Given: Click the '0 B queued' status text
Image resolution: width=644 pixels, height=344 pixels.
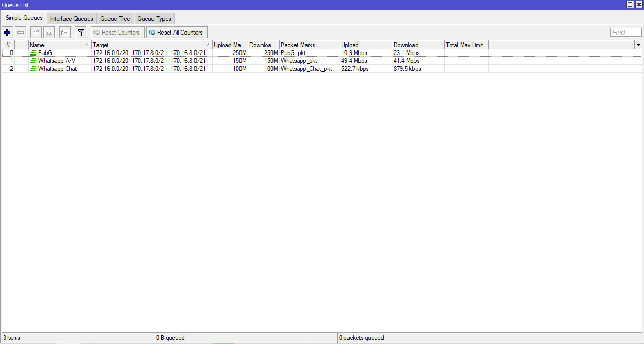Looking at the screenshot, I should point(170,338).
